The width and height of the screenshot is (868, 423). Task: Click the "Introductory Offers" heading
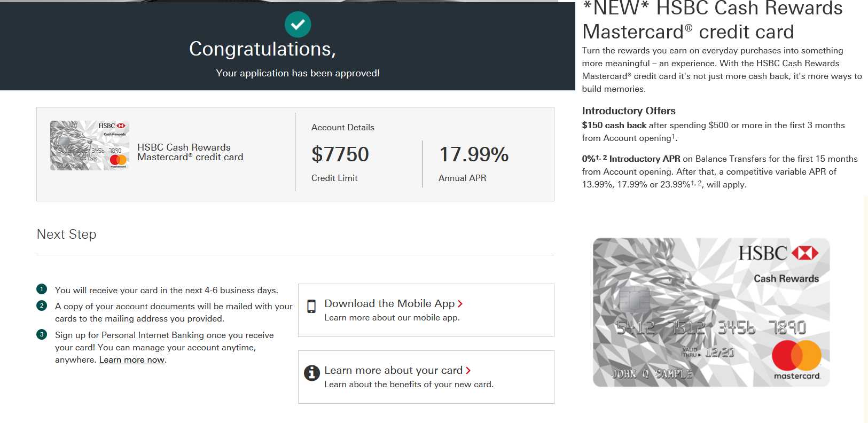[x=629, y=111]
